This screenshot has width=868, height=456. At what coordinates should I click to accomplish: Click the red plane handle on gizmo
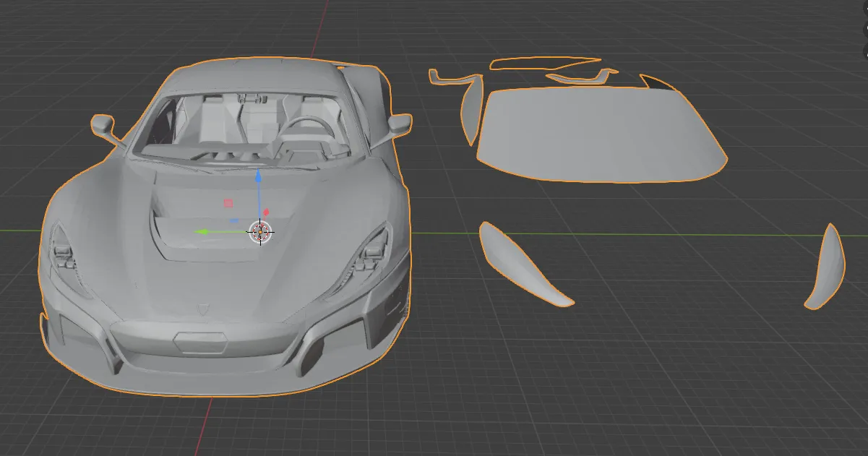pos(228,203)
